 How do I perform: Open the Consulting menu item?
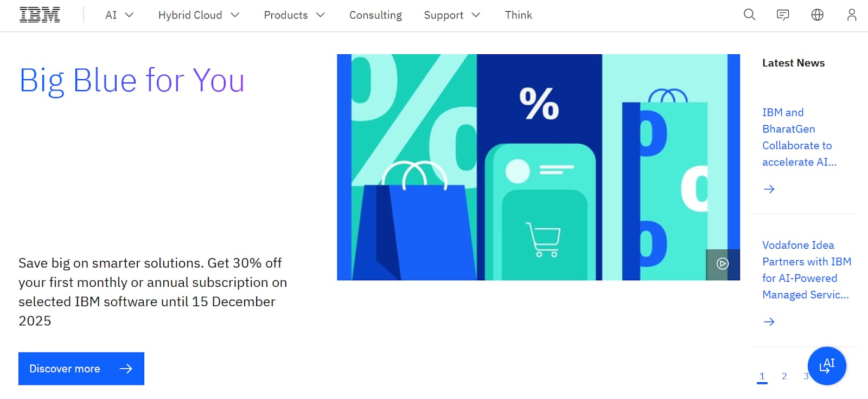coord(375,15)
